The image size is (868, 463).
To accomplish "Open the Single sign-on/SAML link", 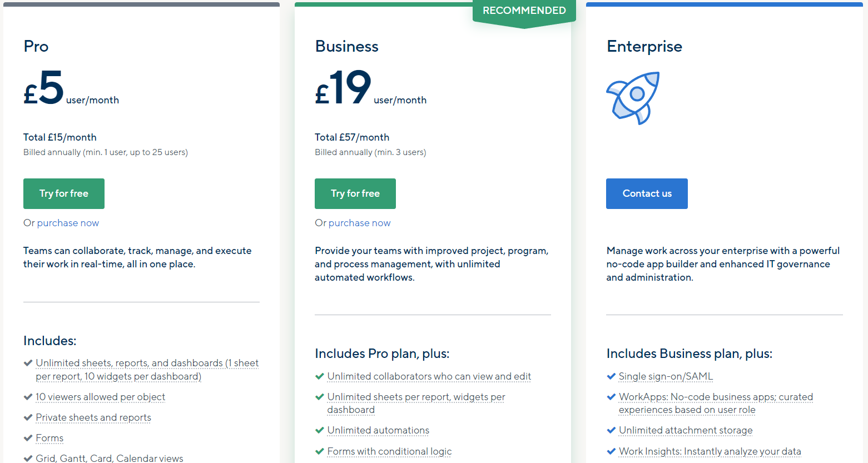I will (665, 376).
